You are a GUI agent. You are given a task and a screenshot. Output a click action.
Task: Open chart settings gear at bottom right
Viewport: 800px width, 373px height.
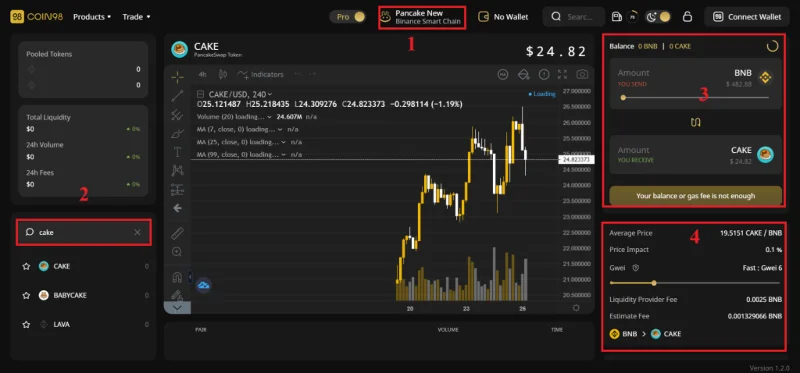pos(576,308)
